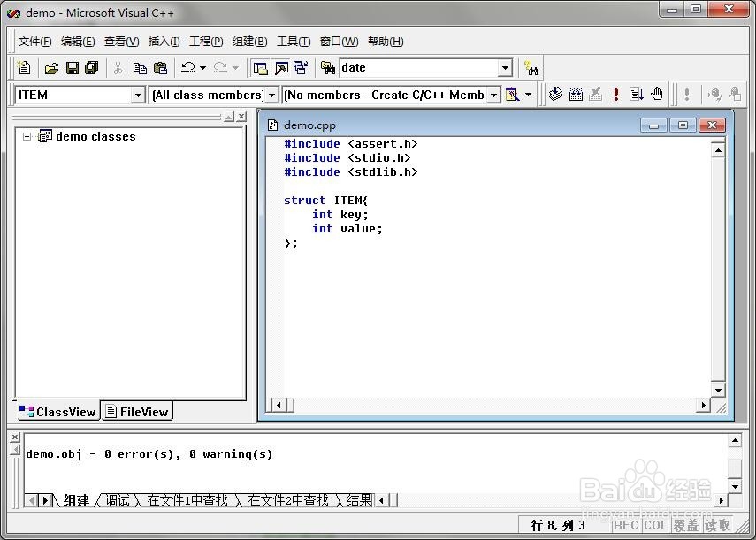Viewport: 756px width, 540px height.
Task: Click the Redo arrow icon
Action: pos(220,68)
